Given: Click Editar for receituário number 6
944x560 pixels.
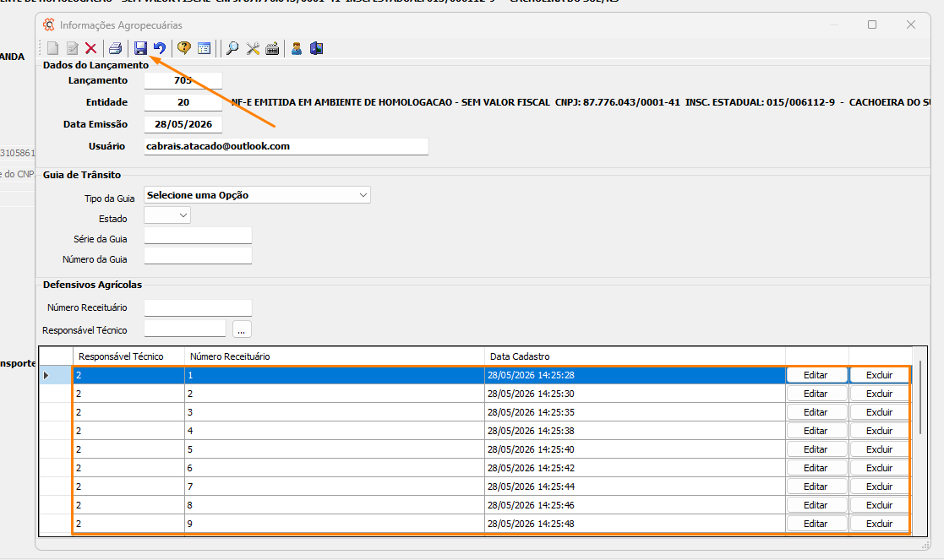Looking at the screenshot, I should click(x=816, y=468).
